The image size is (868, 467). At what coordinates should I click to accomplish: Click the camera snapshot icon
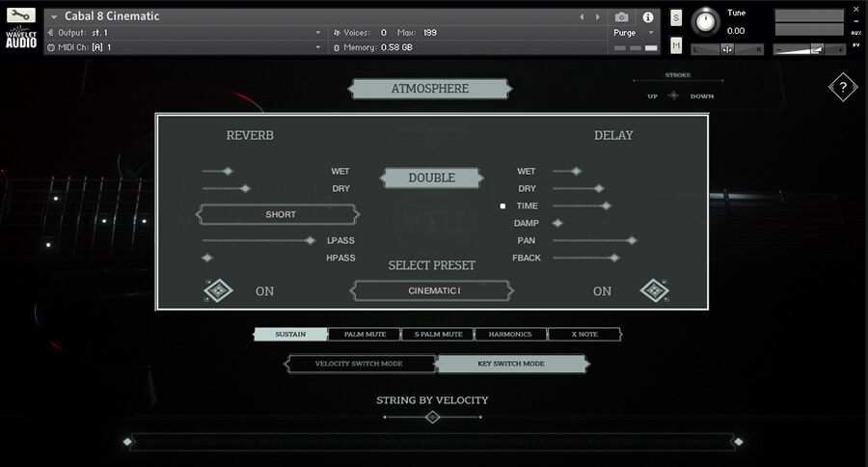pos(622,17)
